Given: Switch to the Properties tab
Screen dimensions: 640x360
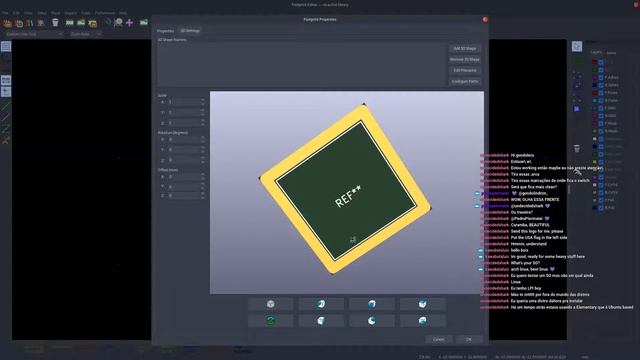Looking at the screenshot, I should click(x=165, y=31).
